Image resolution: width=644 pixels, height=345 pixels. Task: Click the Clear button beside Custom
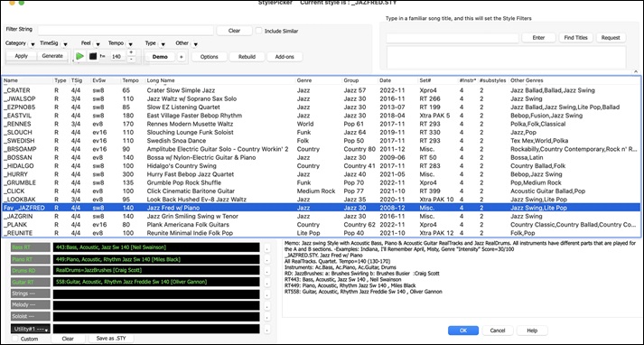click(x=68, y=339)
